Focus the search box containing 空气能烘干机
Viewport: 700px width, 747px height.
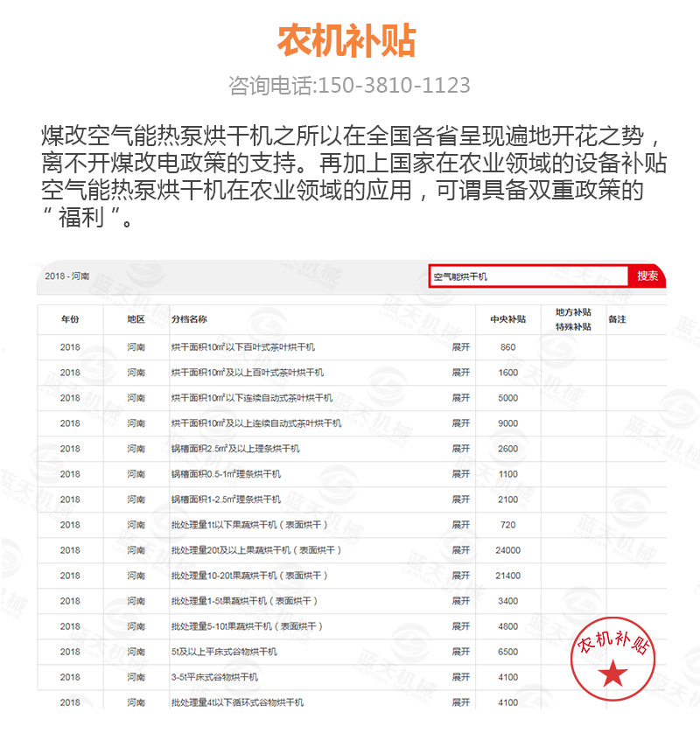528,276
